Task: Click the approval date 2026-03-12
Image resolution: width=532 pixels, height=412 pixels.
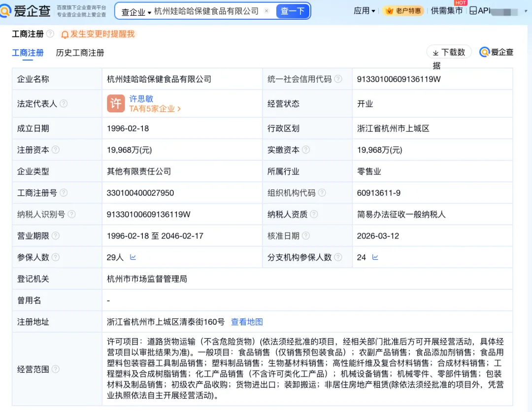Action: point(378,236)
